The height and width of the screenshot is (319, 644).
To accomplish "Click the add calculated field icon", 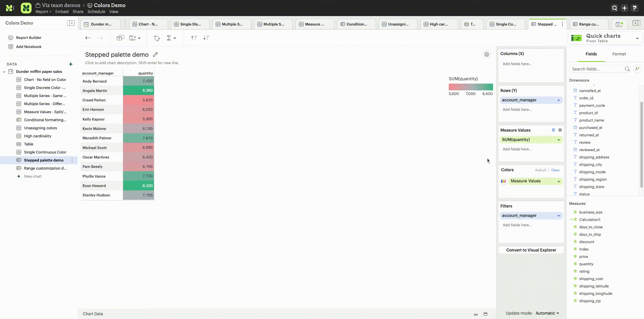I will coord(637,69).
